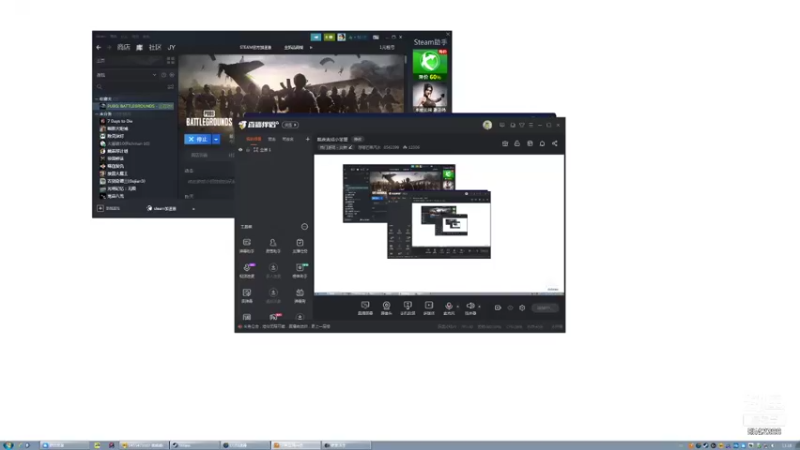Toggle lock on the scene source row

coord(248,150)
